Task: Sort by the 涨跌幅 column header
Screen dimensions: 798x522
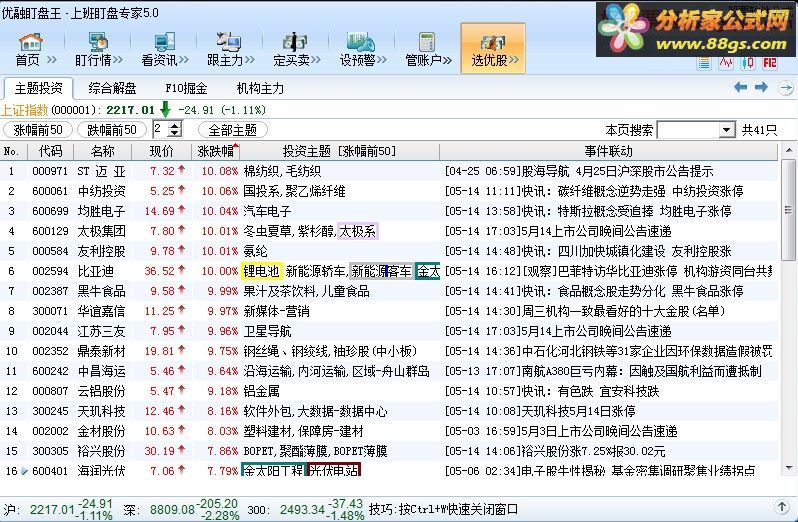Action: tap(216, 151)
